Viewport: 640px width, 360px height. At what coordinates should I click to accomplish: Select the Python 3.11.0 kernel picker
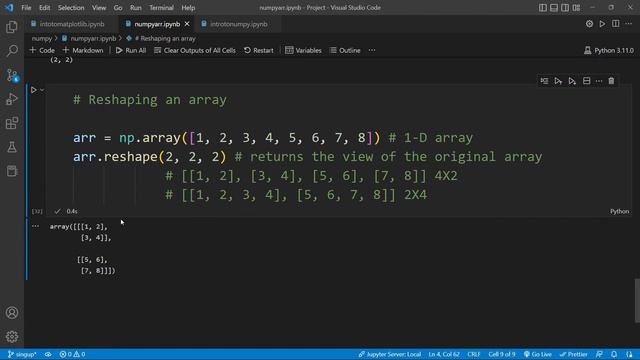(609, 50)
